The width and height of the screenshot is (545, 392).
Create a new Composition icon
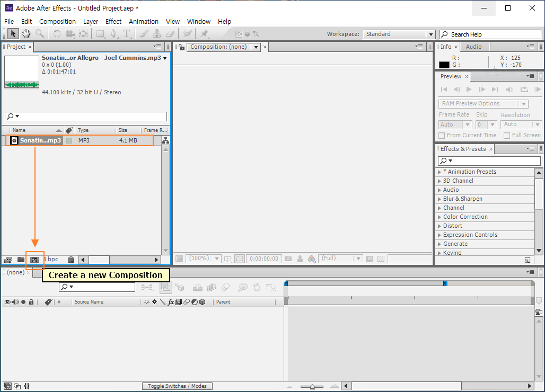tap(34, 260)
